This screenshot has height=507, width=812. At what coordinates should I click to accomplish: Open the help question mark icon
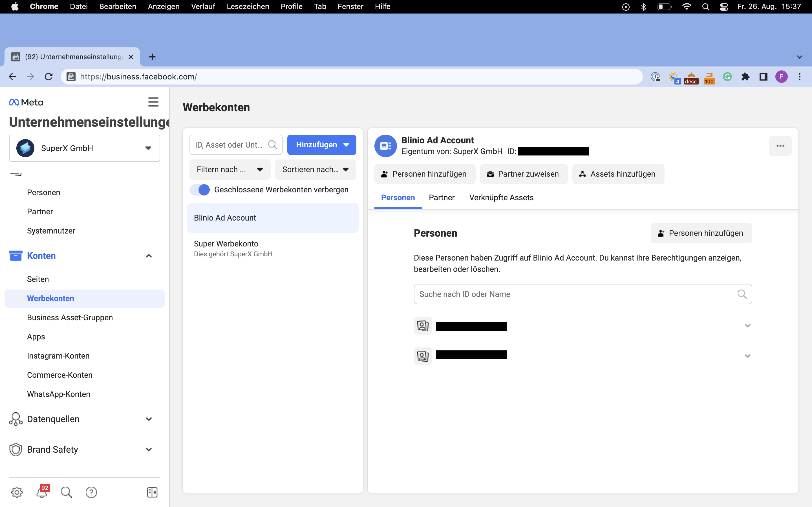[91, 492]
